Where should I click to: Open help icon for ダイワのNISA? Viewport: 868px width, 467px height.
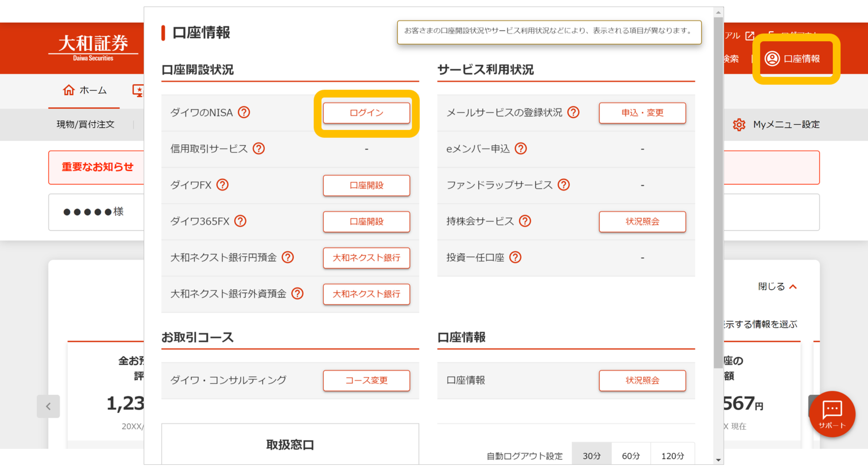point(244,113)
